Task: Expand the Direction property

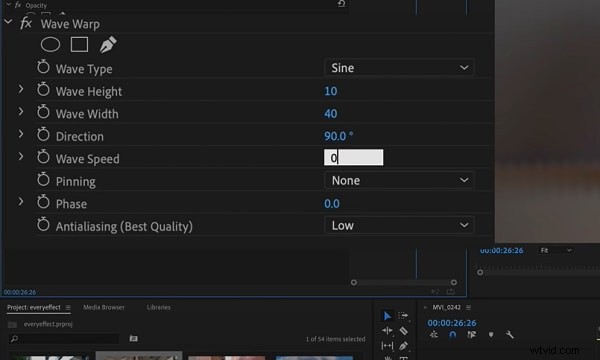Action: 21,134
